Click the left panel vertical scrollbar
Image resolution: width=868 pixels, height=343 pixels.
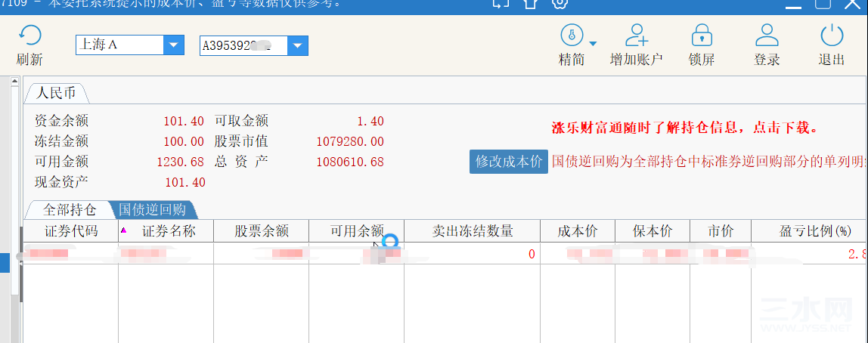[x=15, y=210]
